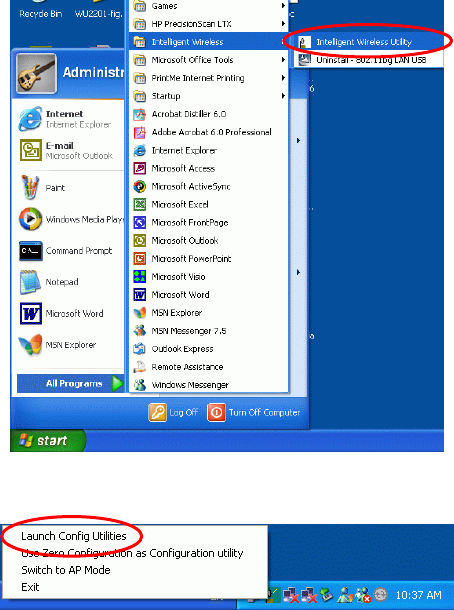The width and height of the screenshot is (454, 610).
Task: Open E-mail Microsoft Outlook pinned item
Action: pyautogui.click(x=70, y=150)
